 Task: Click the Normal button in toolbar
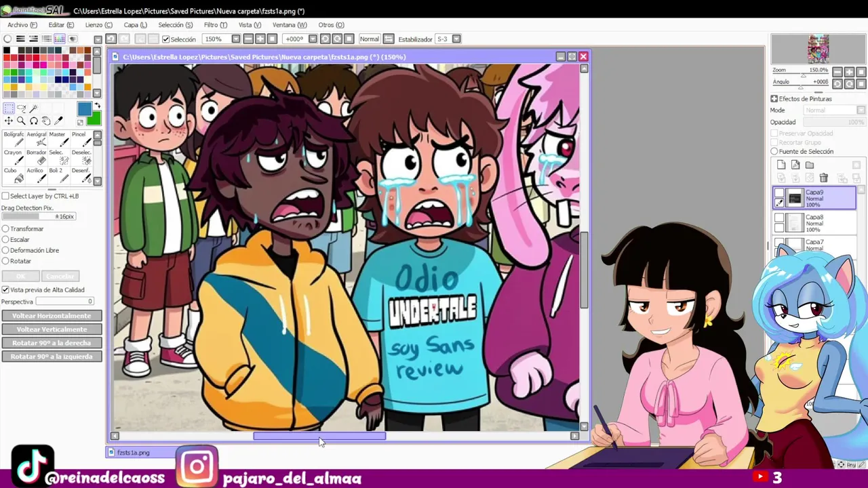click(x=370, y=39)
